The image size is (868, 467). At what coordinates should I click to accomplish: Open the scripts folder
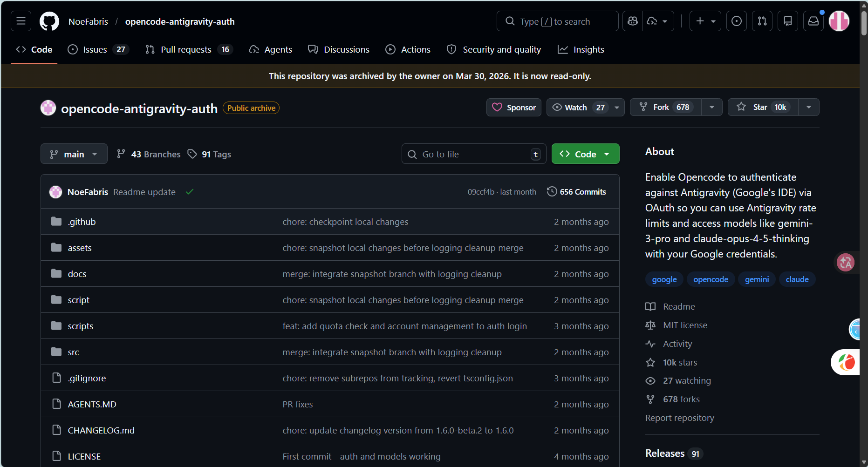(81, 326)
